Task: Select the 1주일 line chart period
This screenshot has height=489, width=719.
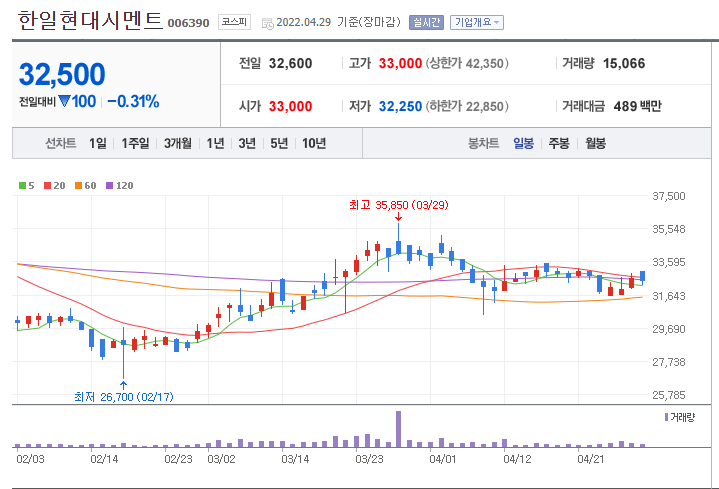Action: 135,144
